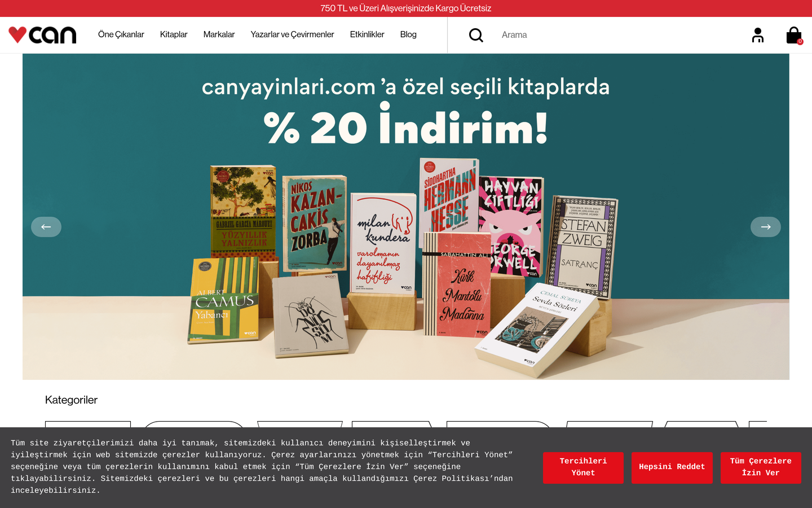Click the Yüzyıllık Yalnızlık book cover

tap(243, 212)
